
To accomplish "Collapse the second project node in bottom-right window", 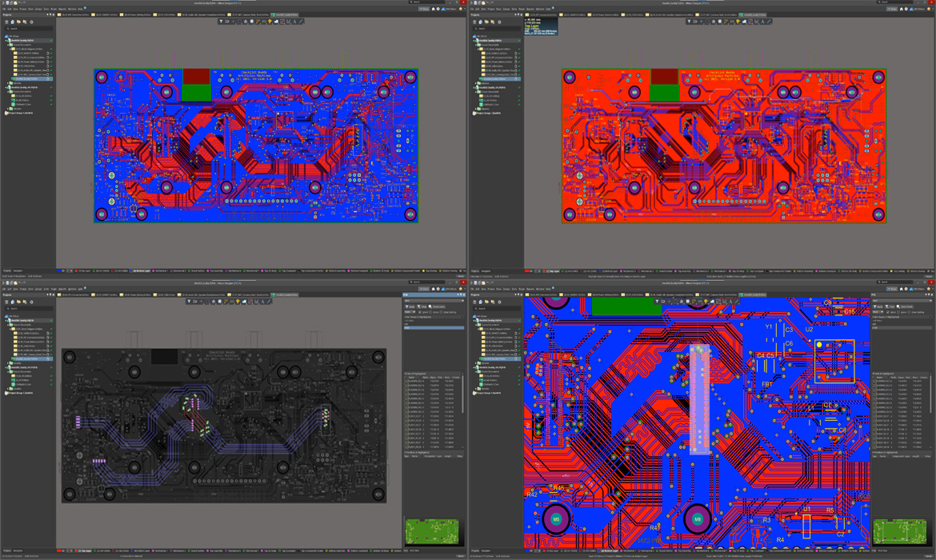I will (474, 367).
